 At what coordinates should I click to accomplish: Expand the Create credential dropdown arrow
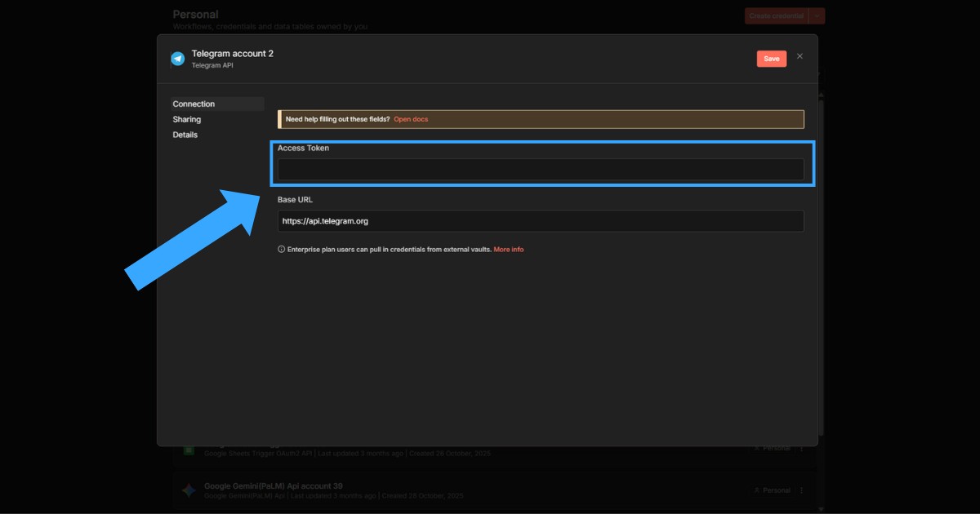(x=817, y=16)
